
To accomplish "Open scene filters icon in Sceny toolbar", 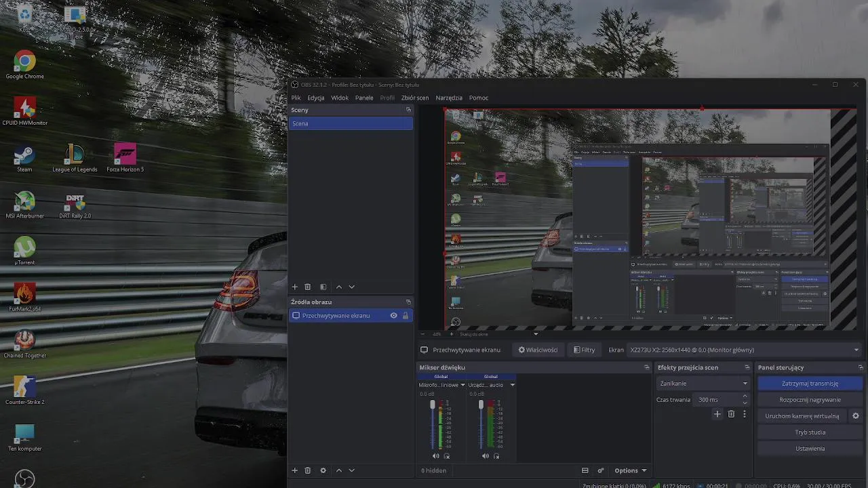I will [x=323, y=287].
